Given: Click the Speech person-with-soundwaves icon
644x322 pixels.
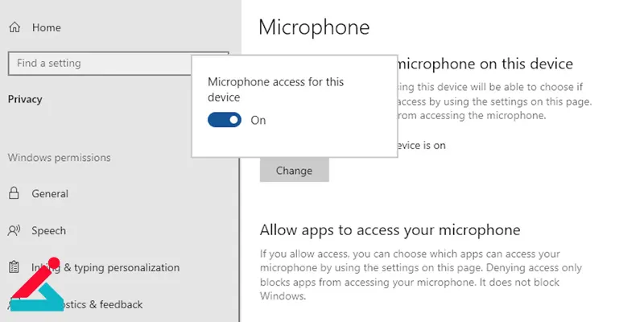Looking at the screenshot, I should (x=14, y=231).
